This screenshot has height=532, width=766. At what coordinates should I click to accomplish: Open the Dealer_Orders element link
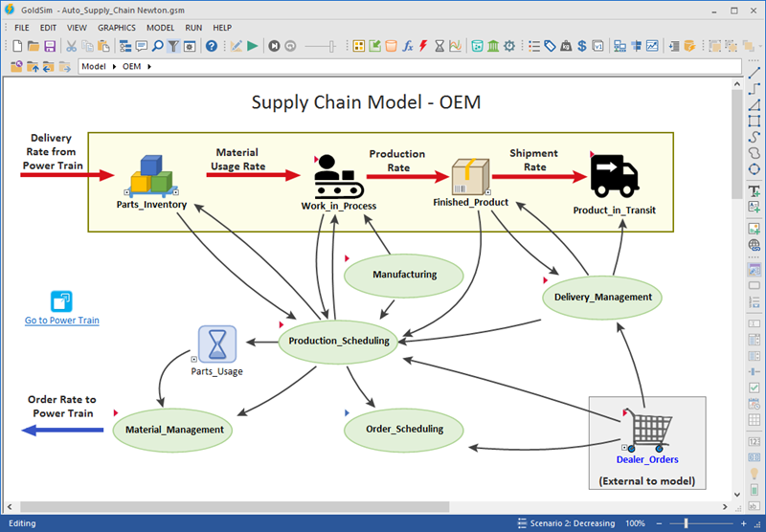coord(647,459)
